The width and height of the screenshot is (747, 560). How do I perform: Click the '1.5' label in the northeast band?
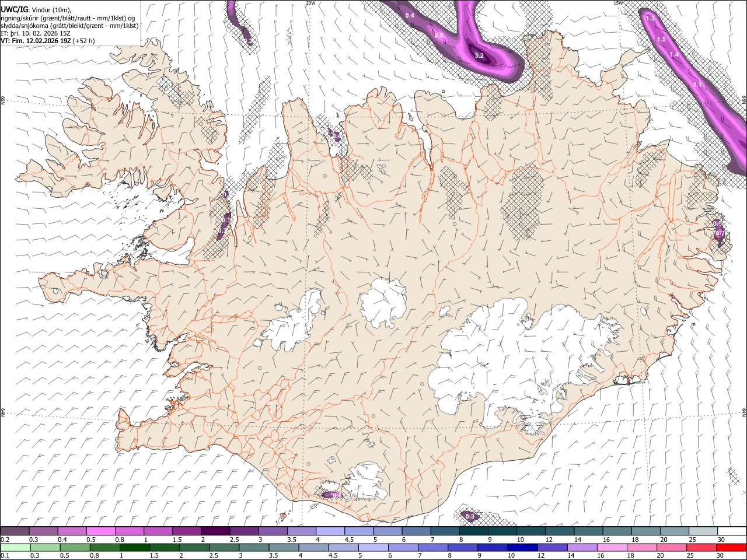(x=661, y=40)
